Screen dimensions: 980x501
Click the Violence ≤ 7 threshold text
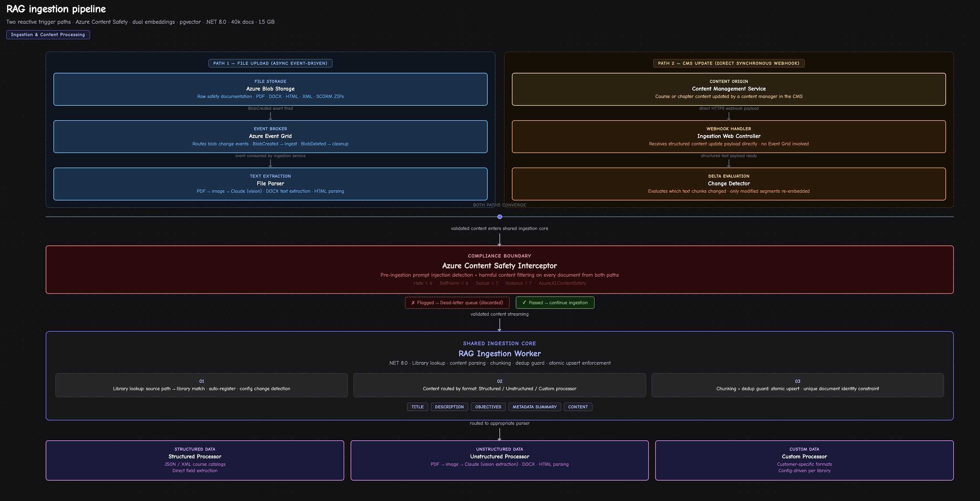518,283
